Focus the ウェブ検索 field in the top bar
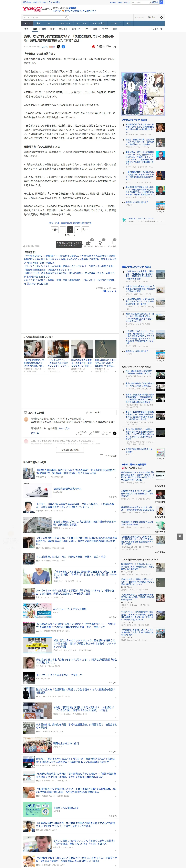Image resolution: width=186 pixels, height=868 pixels. [x=140, y=2]
